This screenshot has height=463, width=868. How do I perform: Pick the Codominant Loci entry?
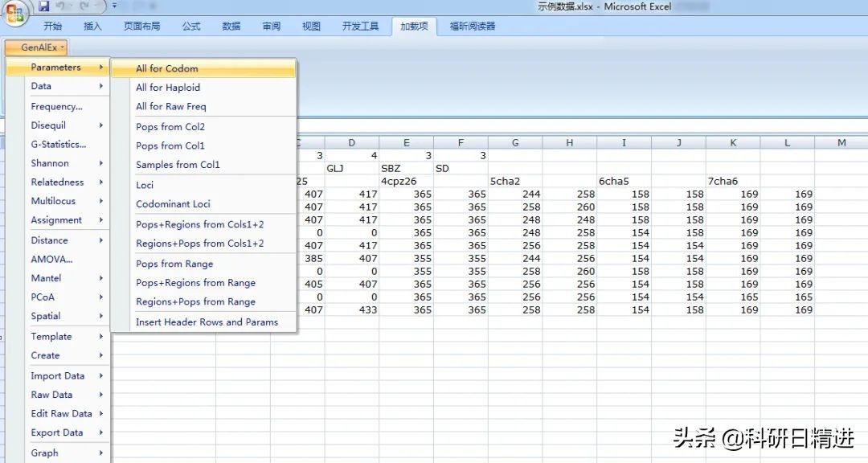[x=203, y=203]
